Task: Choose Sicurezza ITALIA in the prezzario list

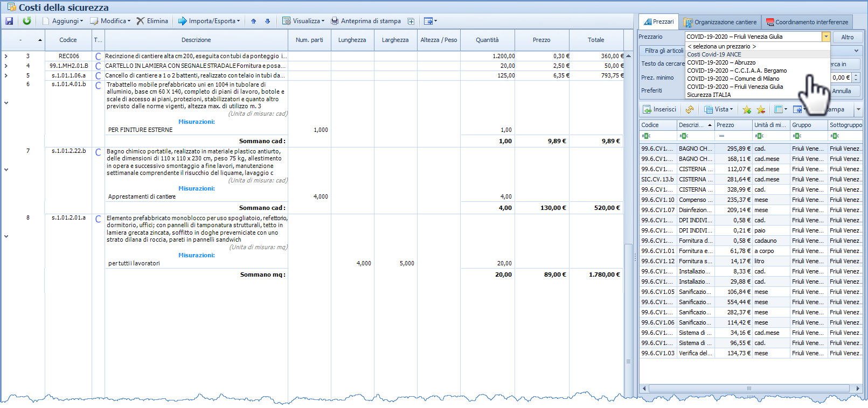Action: 709,95
